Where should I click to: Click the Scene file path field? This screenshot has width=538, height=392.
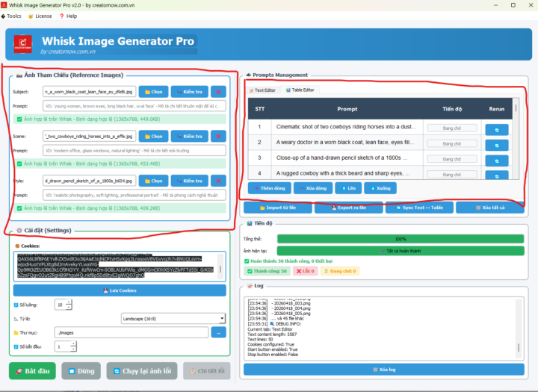[x=89, y=137]
